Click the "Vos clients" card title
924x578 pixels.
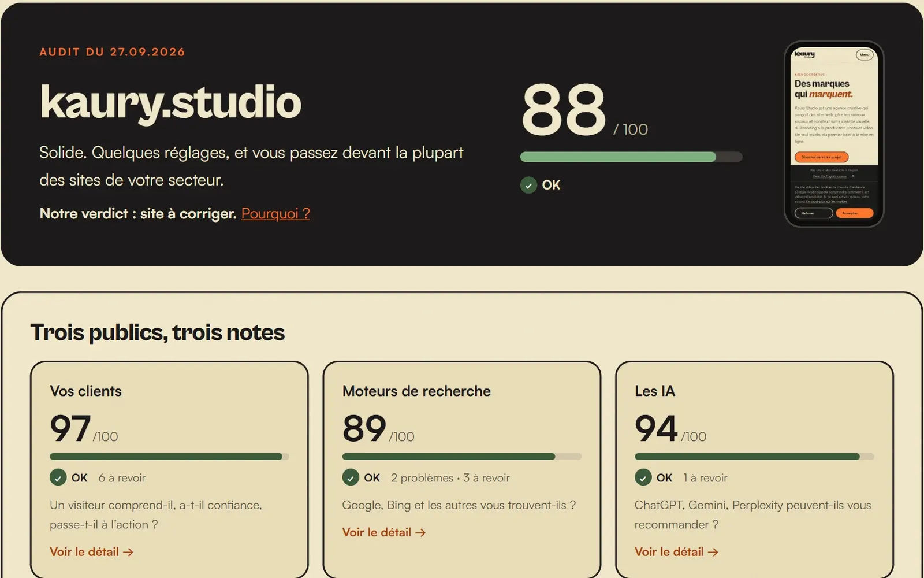point(86,391)
